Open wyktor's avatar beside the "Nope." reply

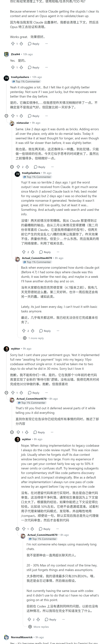pos(17,439)
